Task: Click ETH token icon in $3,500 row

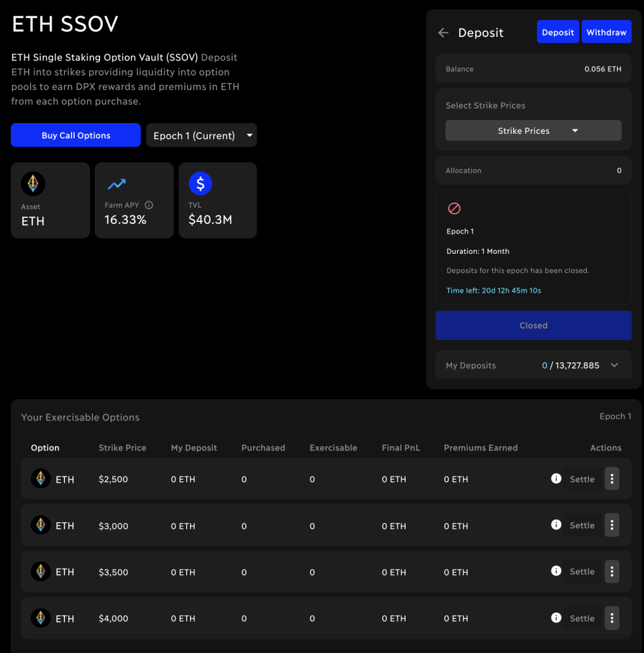Action: point(41,571)
